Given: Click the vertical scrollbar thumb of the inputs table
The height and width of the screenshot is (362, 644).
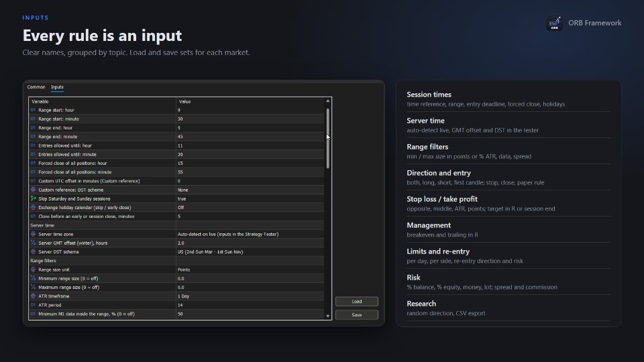Looking at the screenshot, I should [328, 138].
